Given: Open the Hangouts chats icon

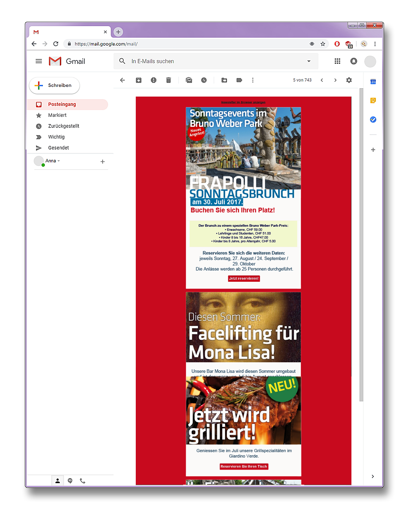Looking at the screenshot, I should [x=70, y=481].
